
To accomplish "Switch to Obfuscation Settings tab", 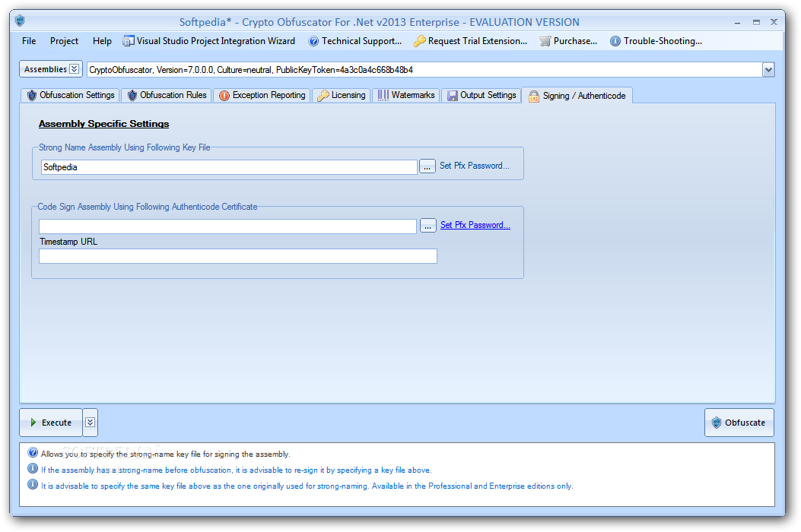I will (71, 96).
